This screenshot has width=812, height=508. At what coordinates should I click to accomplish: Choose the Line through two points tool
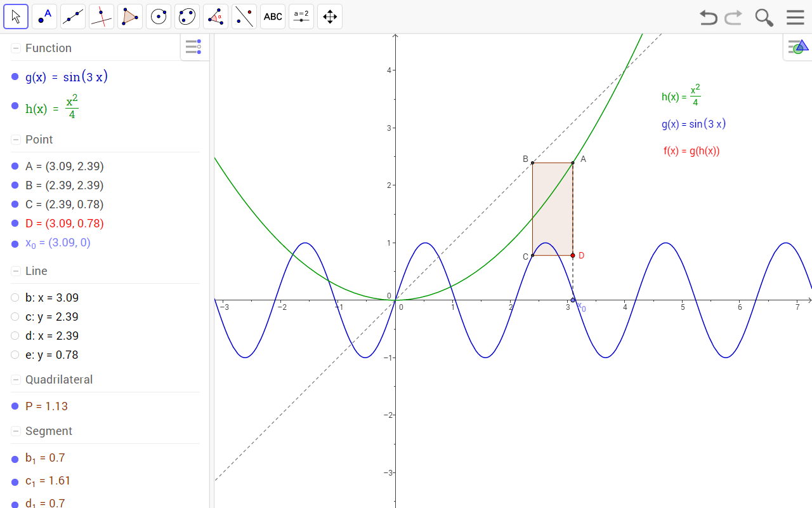[73, 17]
